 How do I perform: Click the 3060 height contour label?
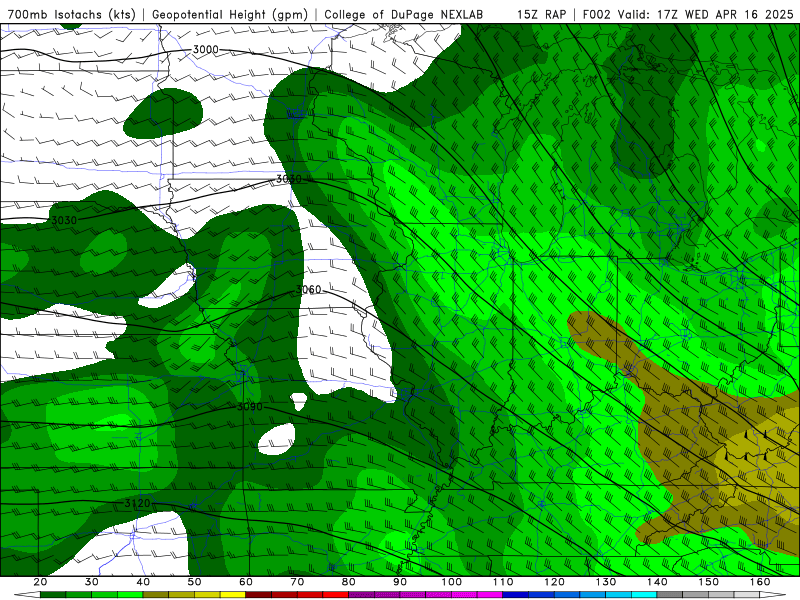(x=309, y=290)
